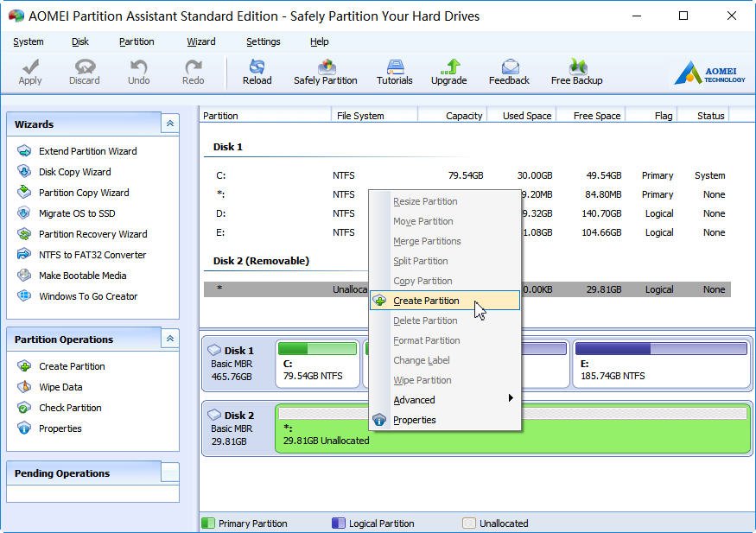Choose Format Partition in context menu

(445, 340)
